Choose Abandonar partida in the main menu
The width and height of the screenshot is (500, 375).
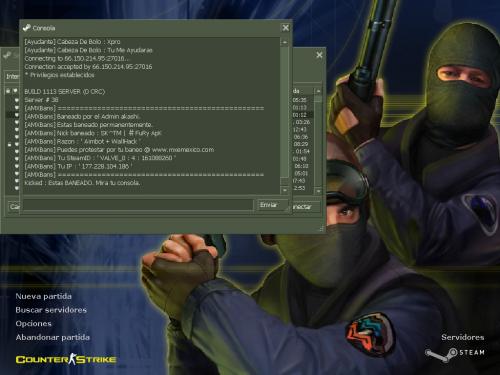pos(53,337)
